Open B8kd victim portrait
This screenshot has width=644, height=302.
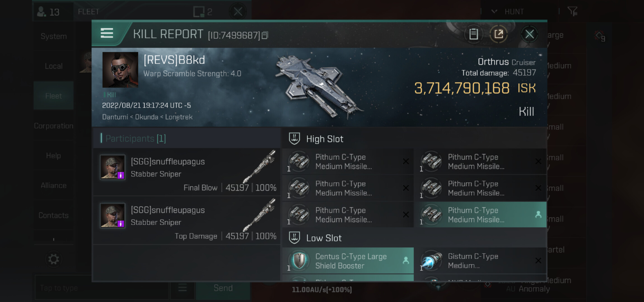point(120,70)
